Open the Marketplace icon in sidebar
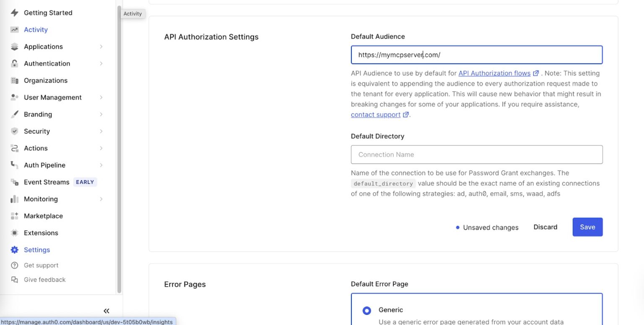 pos(14,216)
